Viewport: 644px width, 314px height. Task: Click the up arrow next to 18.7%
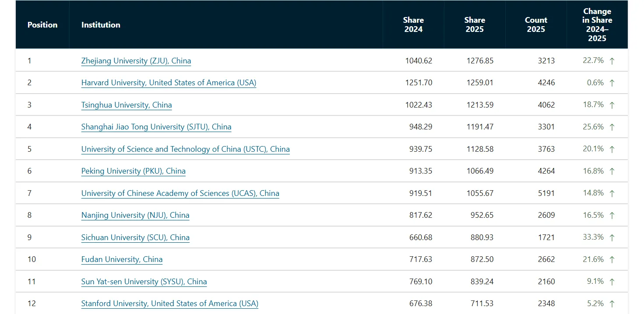coord(612,105)
